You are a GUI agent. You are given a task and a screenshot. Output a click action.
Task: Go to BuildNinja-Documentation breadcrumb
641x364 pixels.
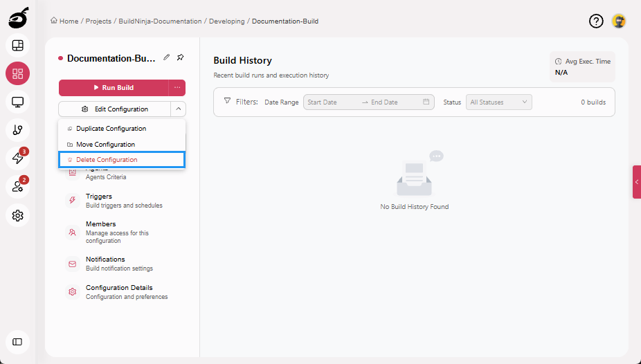pyautogui.click(x=160, y=21)
